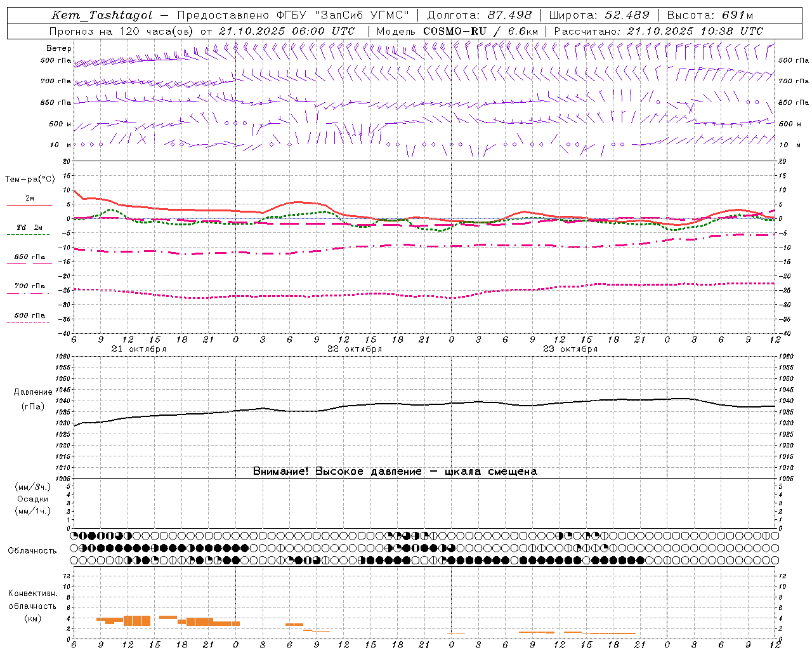Viewport: 812px width, 650px height.
Task: Select the 500 гПа wind level label on left
Action: (x=56, y=60)
